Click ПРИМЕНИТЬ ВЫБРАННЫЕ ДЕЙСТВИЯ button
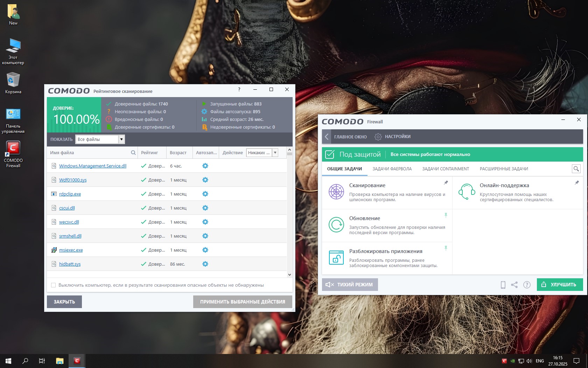The width and height of the screenshot is (588, 368). click(243, 302)
